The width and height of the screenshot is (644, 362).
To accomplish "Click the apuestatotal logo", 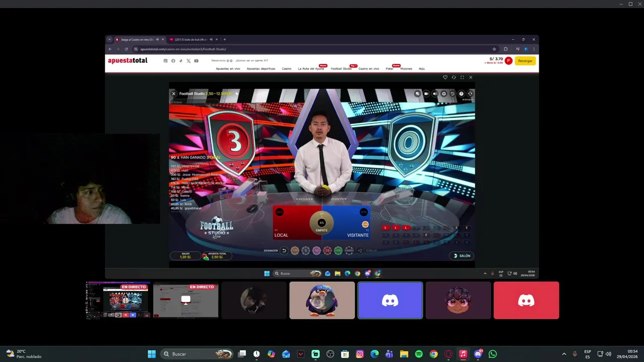I will (128, 60).
